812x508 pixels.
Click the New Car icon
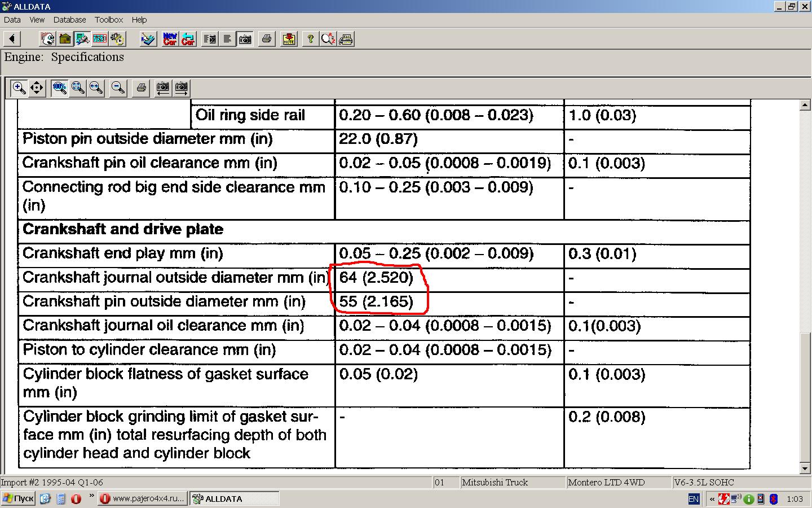point(170,39)
